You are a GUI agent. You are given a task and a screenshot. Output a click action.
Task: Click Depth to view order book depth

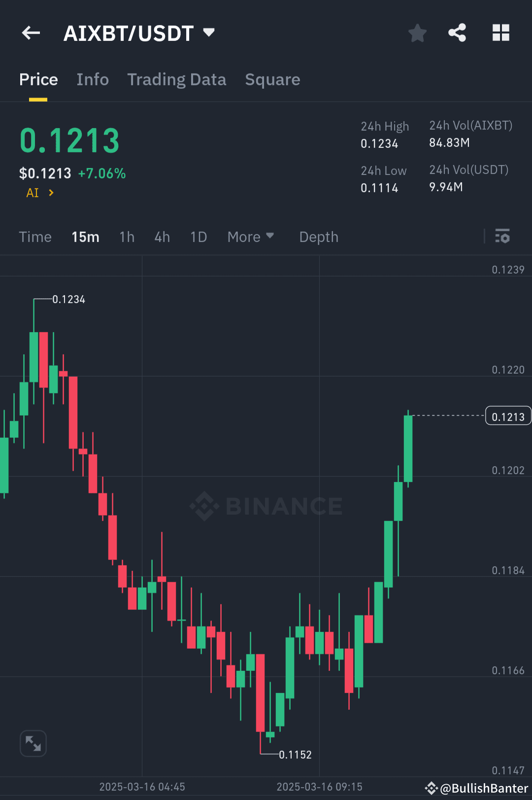coord(318,237)
